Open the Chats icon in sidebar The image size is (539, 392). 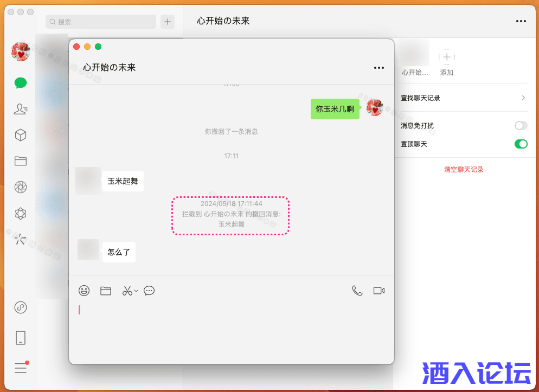point(21,83)
